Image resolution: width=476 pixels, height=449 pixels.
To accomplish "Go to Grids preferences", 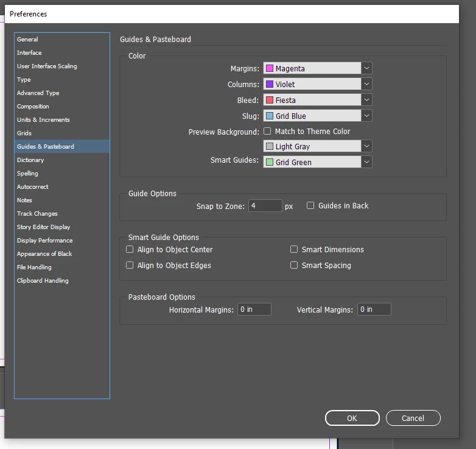I will click(x=62, y=133).
